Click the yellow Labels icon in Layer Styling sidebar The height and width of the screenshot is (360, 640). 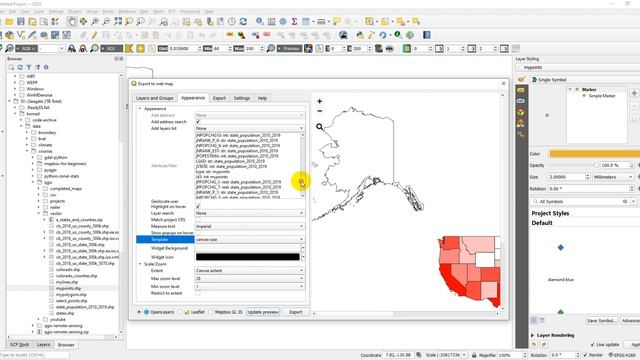pyautogui.click(x=520, y=90)
